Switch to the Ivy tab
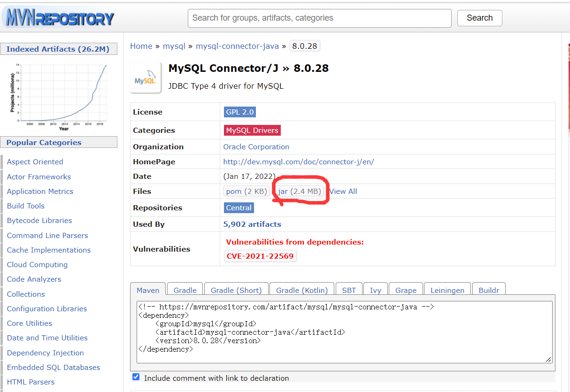This screenshot has width=570, height=392. coord(376,290)
